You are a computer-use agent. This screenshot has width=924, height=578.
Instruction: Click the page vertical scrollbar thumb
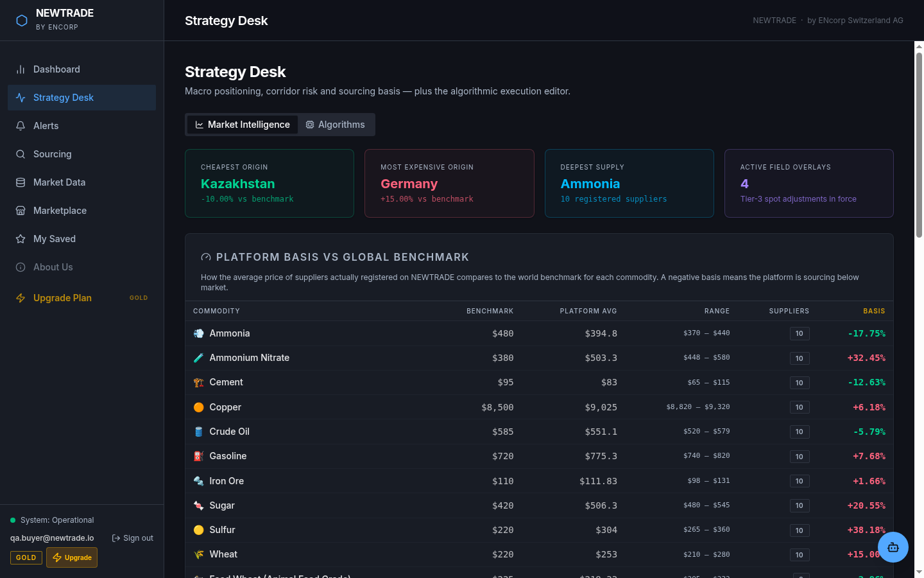pos(919,145)
